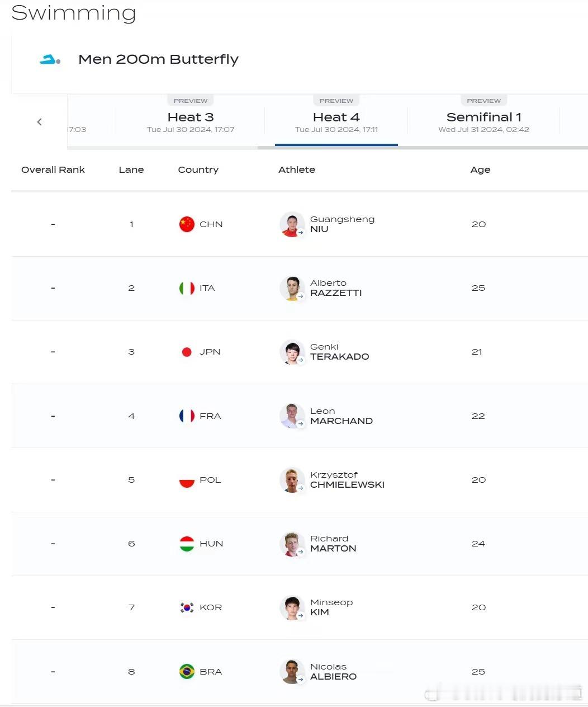Click the Hungary flag icon
The width and height of the screenshot is (588, 707).
[x=187, y=544]
